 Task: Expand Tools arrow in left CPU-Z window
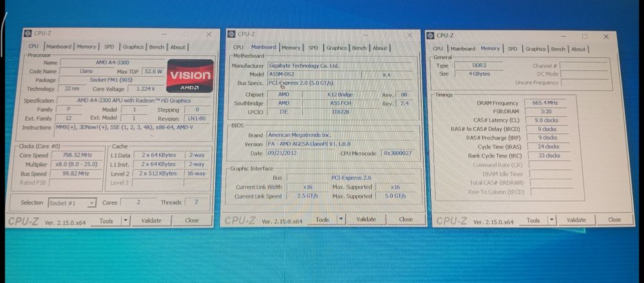point(126,221)
